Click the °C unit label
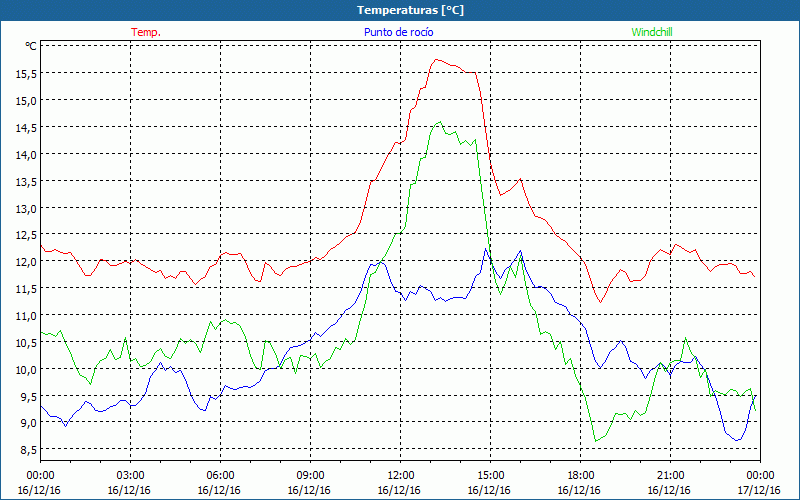The width and height of the screenshot is (800, 500). click(x=31, y=46)
